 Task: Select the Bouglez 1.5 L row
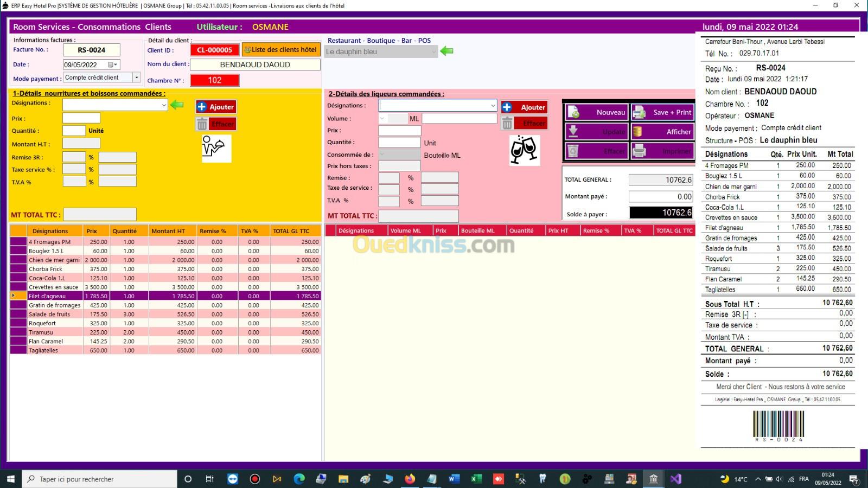[165, 251]
